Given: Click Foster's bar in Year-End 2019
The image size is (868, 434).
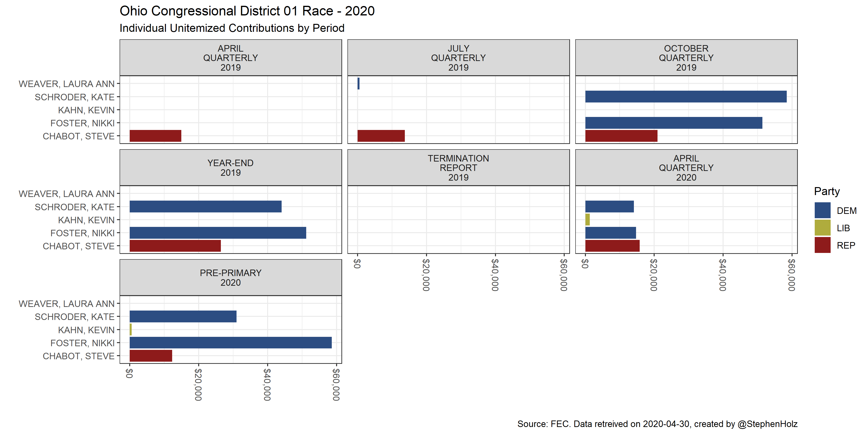Looking at the screenshot, I should [x=218, y=233].
